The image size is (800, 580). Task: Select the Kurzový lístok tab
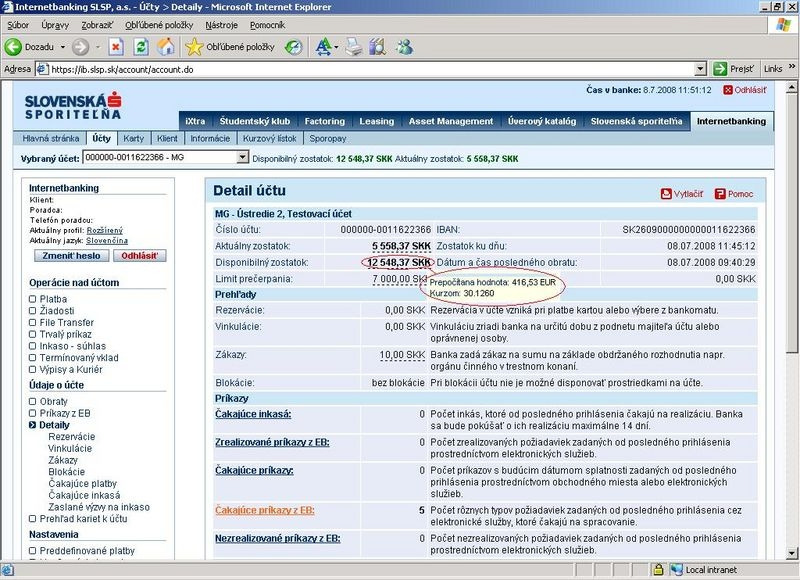pos(270,138)
